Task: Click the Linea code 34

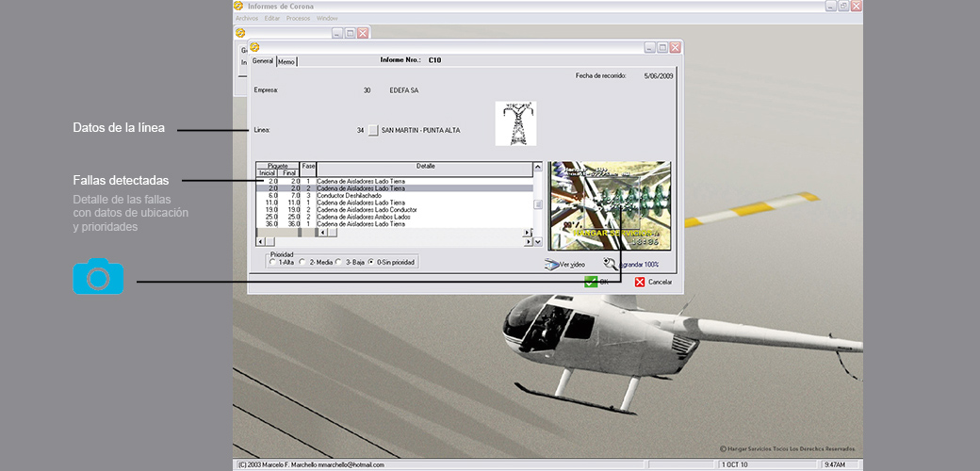Action: (360, 131)
